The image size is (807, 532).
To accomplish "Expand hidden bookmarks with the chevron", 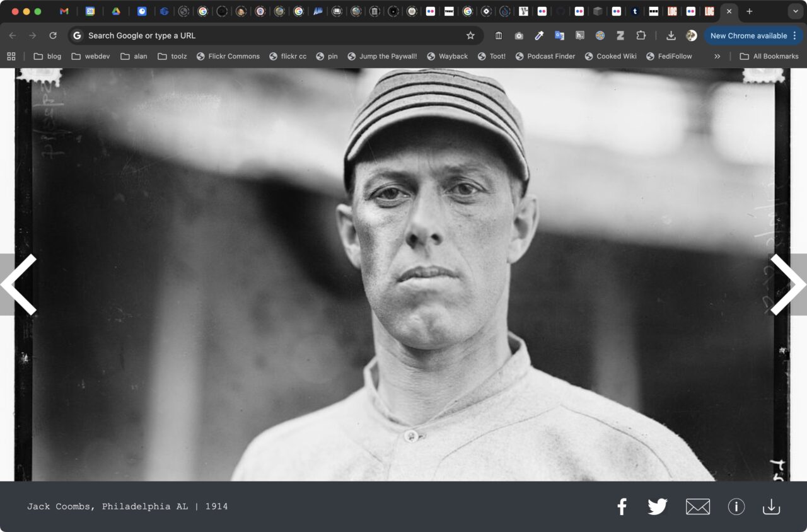I will click(717, 56).
